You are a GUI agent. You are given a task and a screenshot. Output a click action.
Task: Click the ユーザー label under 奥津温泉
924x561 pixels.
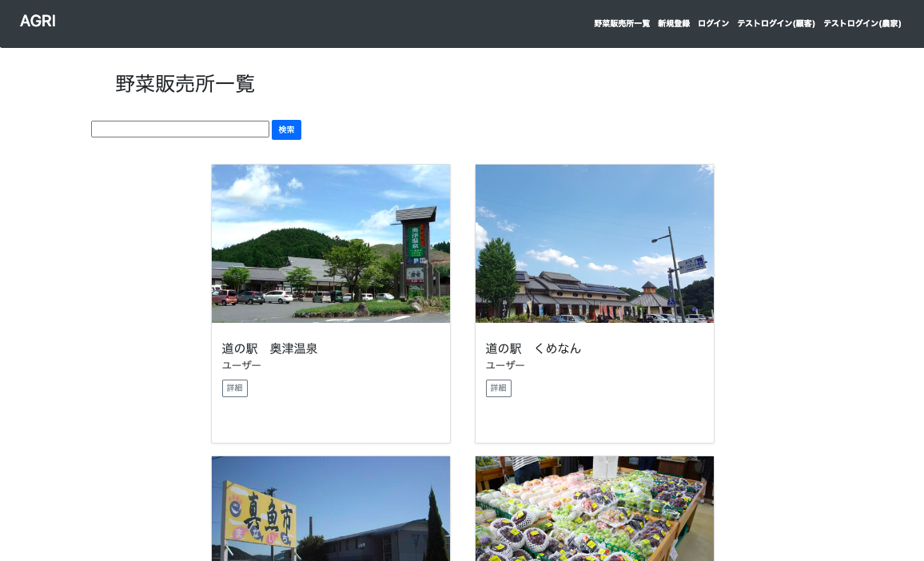click(x=241, y=365)
